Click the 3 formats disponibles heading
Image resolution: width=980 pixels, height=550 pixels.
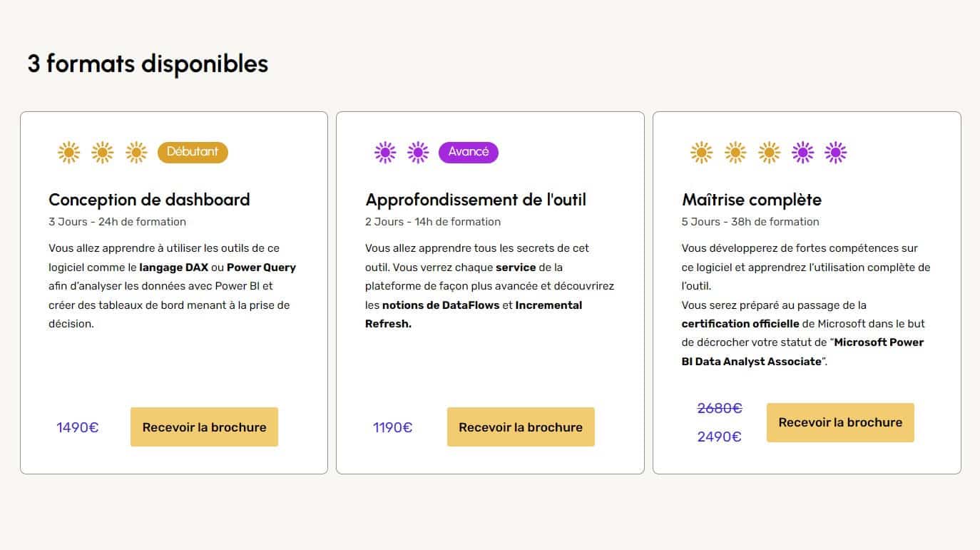pos(148,64)
